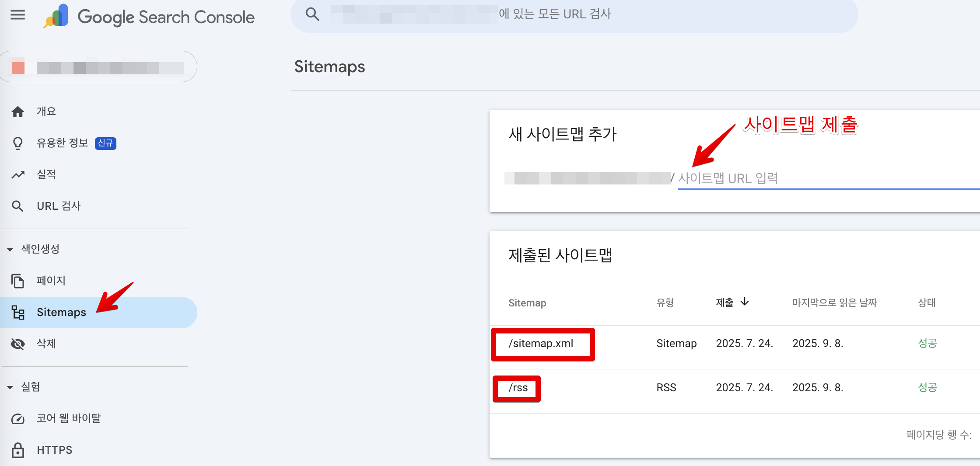Image resolution: width=980 pixels, height=466 pixels.
Task: Open the property selector dropdown
Action: click(98, 66)
